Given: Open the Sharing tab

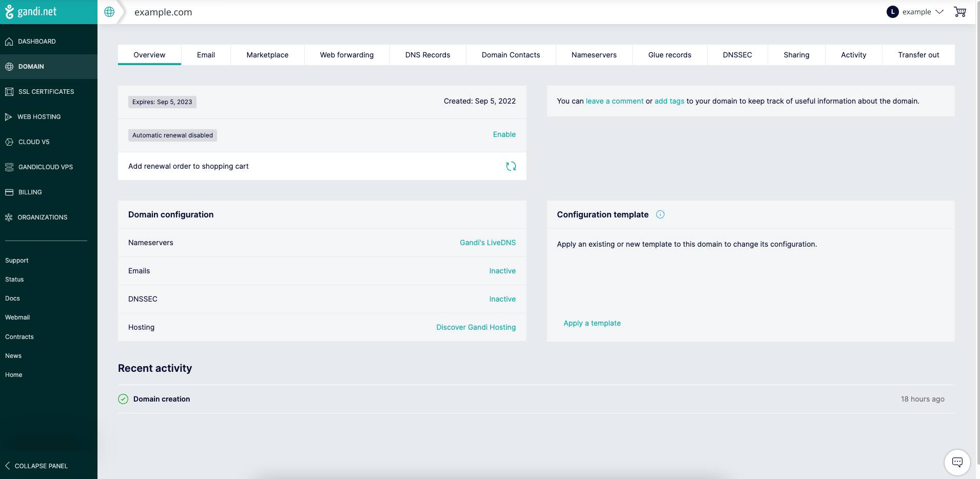Looking at the screenshot, I should (x=796, y=55).
